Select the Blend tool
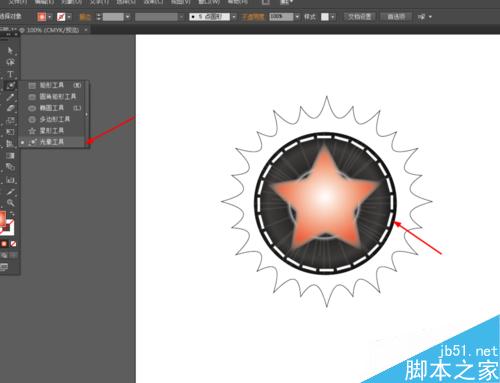The image size is (500, 383). (x=10, y=167)
